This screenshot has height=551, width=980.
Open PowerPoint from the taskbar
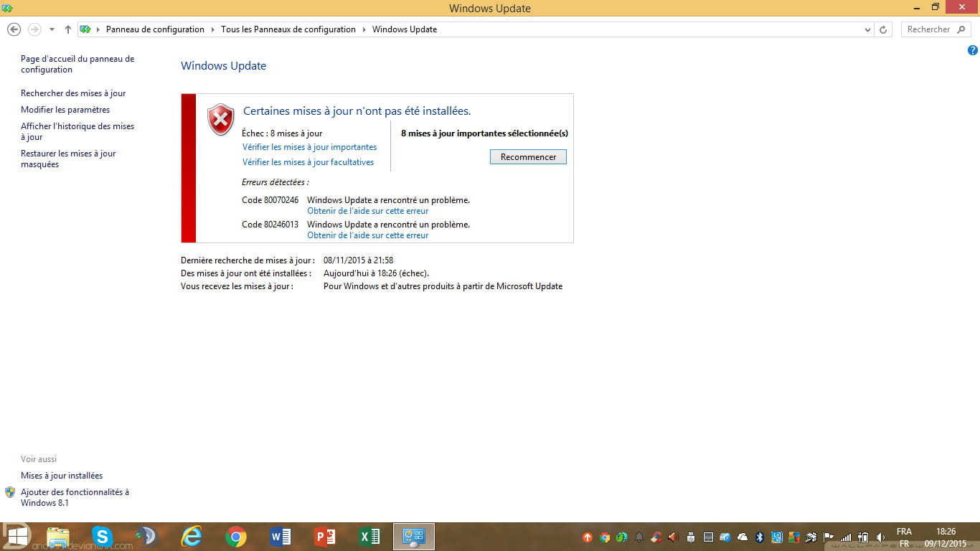pos(325,537)
